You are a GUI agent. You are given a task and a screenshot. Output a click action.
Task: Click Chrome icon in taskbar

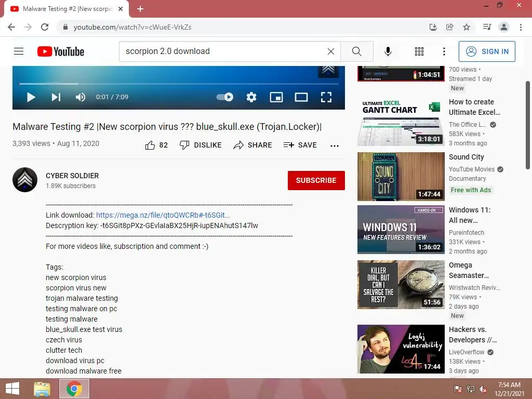click(x=74, y=389)
